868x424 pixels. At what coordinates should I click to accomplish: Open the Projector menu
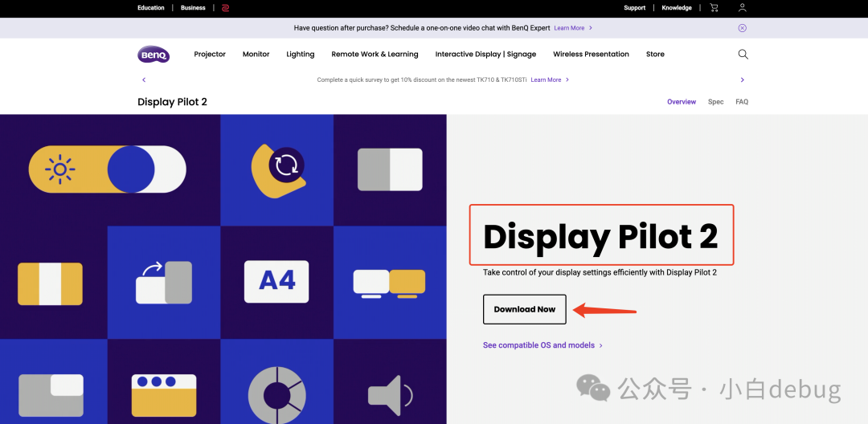pos(210,54)
